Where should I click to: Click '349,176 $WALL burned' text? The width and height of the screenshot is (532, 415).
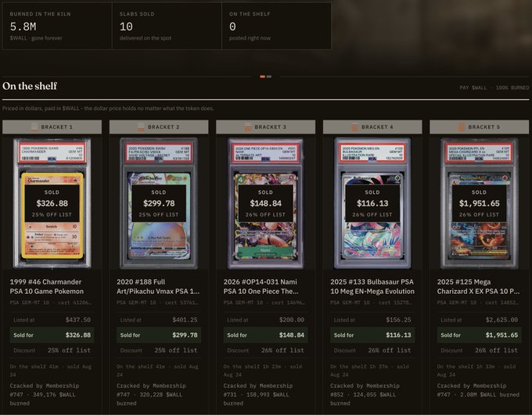coord(42,399)
